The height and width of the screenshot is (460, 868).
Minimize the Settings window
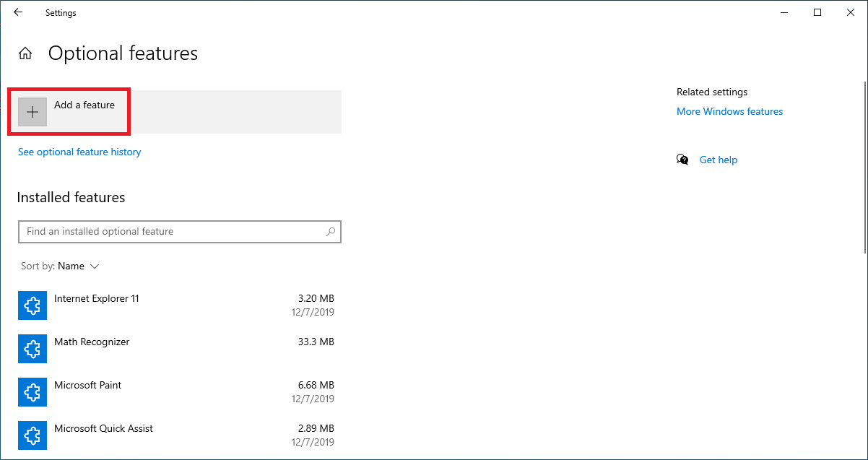click(784, 12)
